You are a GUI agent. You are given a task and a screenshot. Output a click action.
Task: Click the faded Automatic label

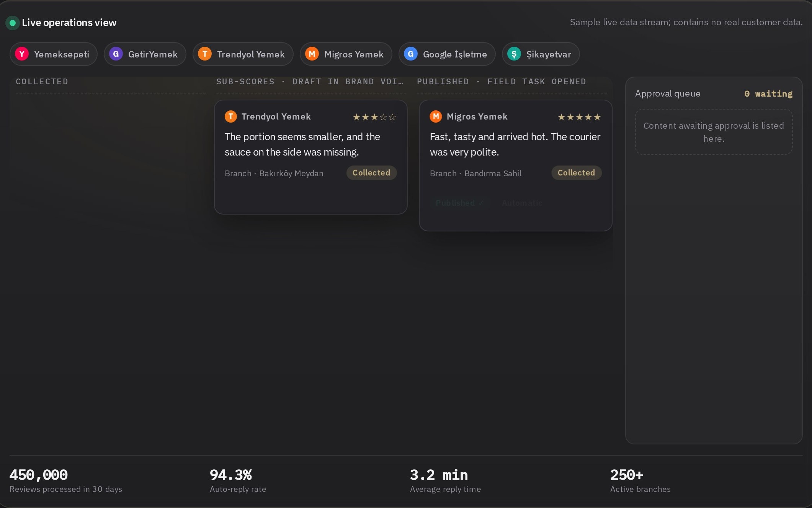522,203
